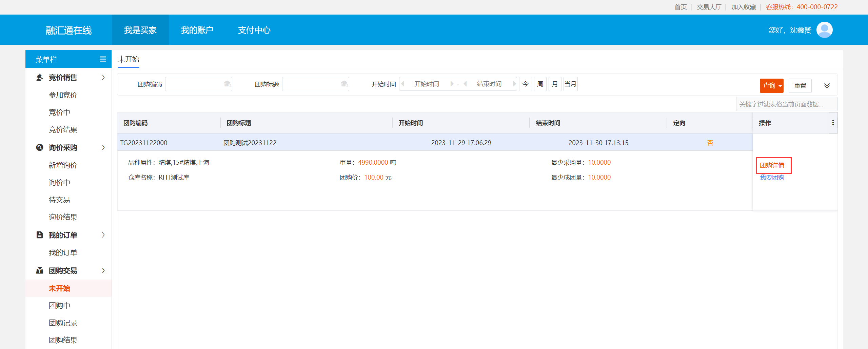
Task: Sort by 结束时间 column header
Action: 548,123
